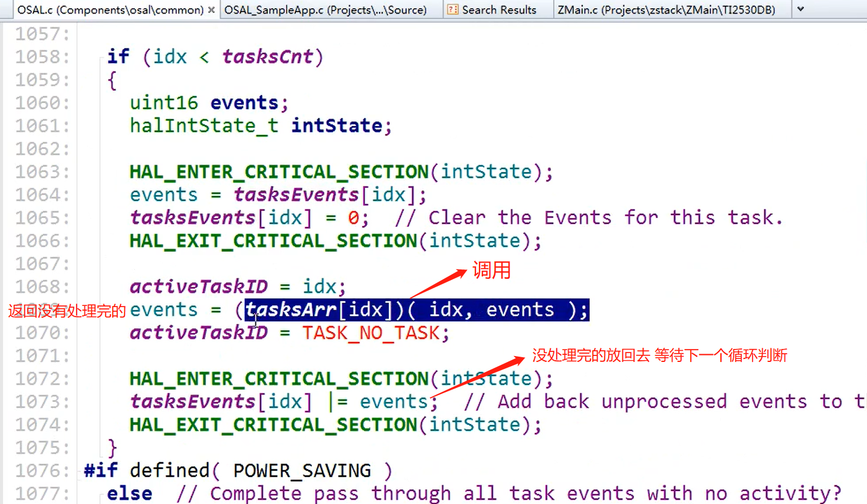Click HAL_EXIT_CRITICAL_SECTION on line 1066

273,241
